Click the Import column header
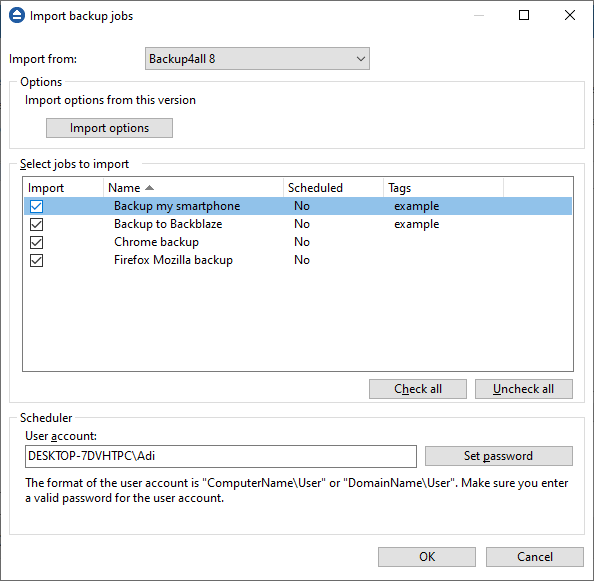 63,188
